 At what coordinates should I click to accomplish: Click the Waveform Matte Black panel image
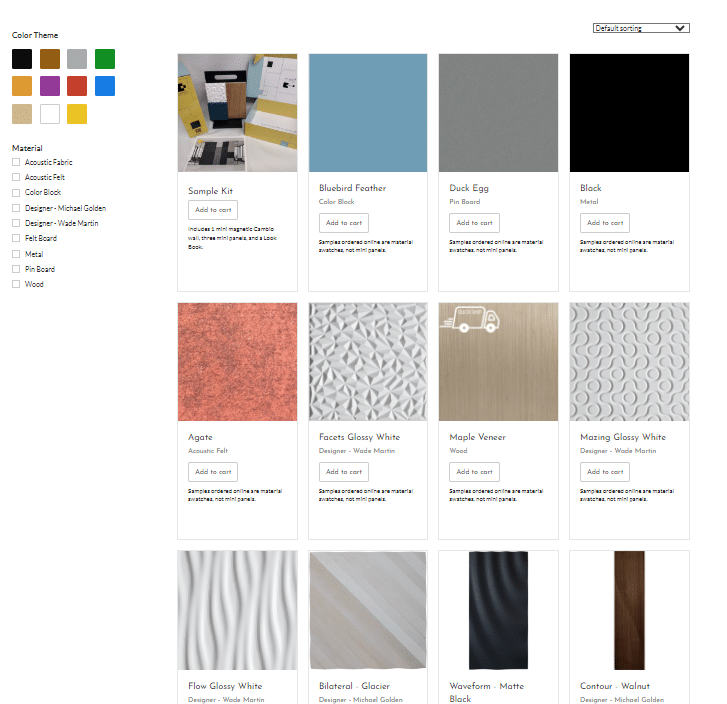(x=498, y=610)
